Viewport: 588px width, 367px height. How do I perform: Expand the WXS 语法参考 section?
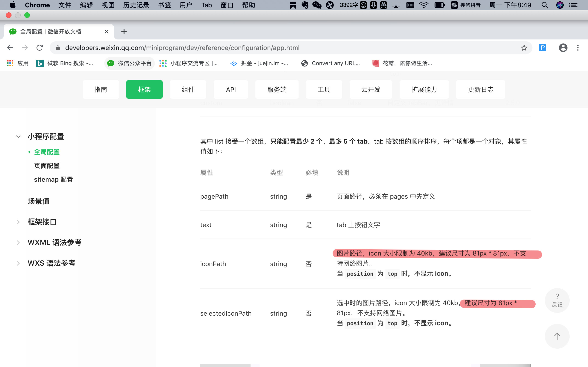(18, 263)
